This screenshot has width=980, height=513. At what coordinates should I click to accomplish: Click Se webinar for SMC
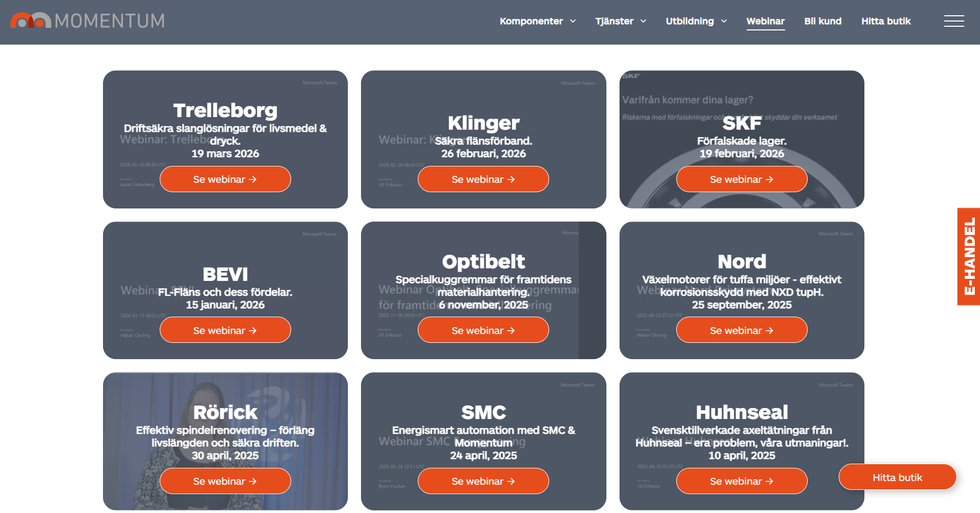point(483,481)
